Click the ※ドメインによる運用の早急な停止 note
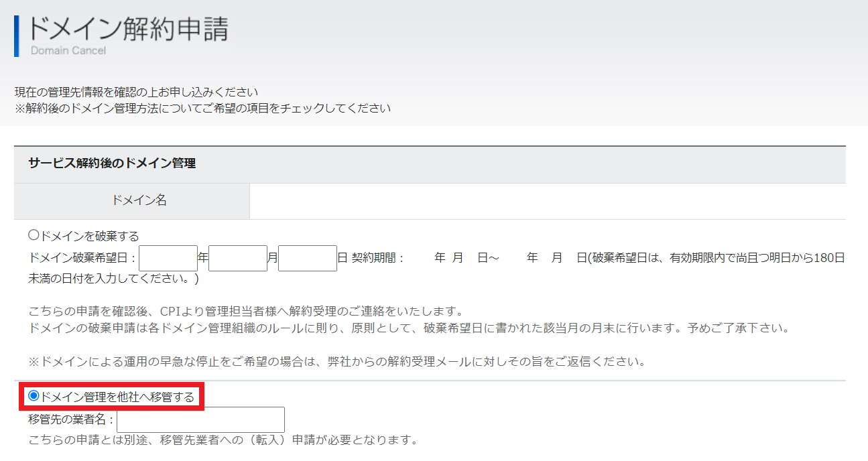 click(x=336, y=362)
